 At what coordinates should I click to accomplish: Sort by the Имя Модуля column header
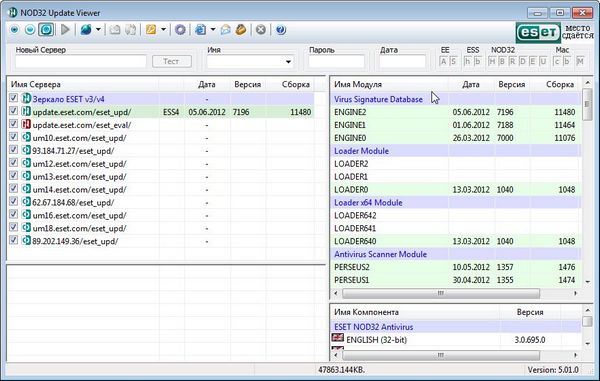tap(389, 84)
